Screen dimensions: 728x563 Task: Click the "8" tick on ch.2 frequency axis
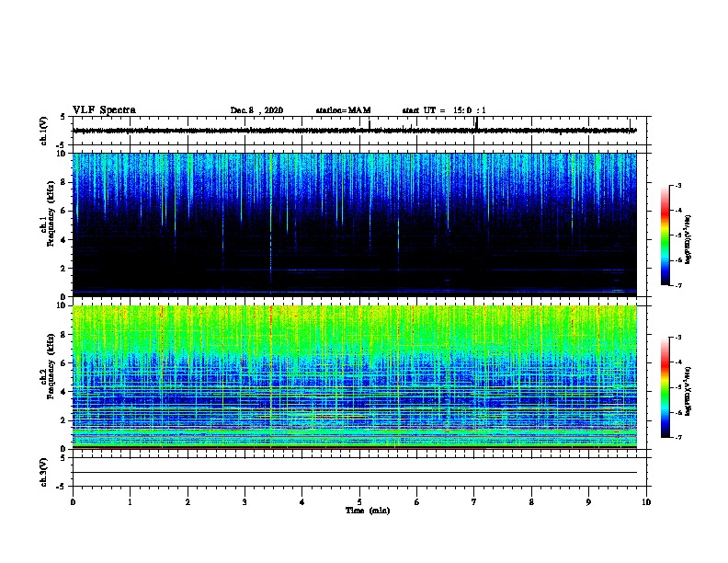point(63,335)
